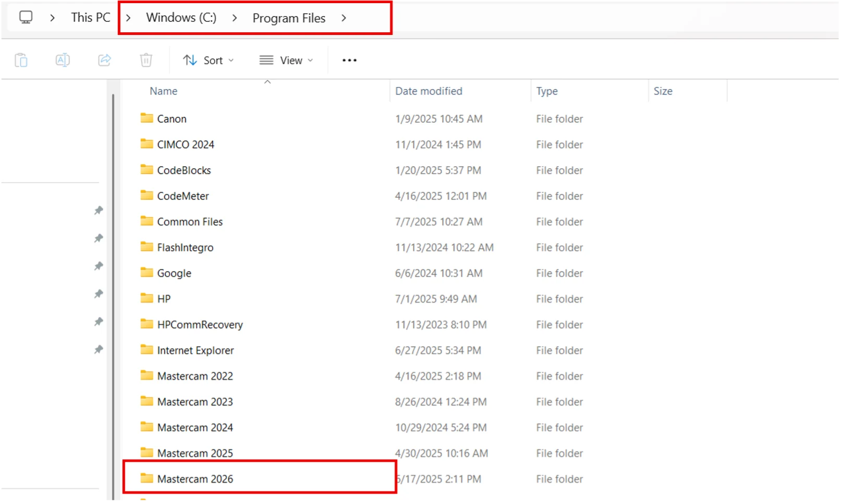Screen dimensions: 841x504
Task: Click date 4/30/2025 10:16 AM
Action: click(441, 453)
